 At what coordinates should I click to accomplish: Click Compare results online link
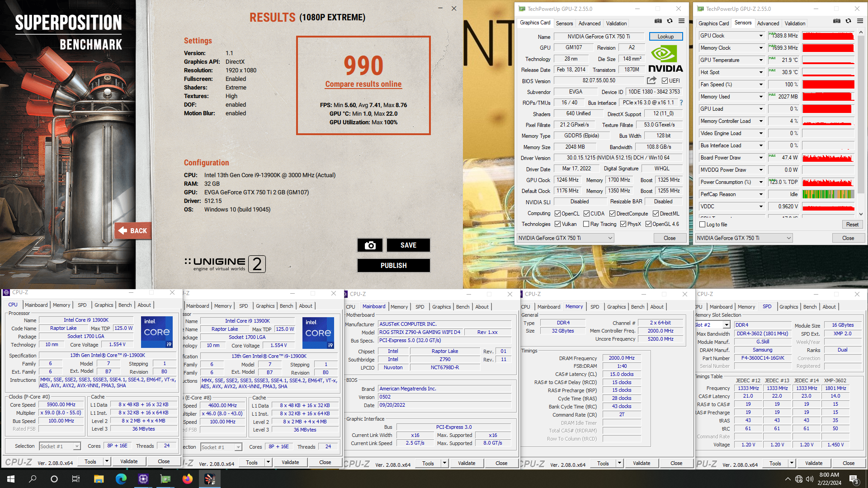pyautogui.click(x=363, y=84)
